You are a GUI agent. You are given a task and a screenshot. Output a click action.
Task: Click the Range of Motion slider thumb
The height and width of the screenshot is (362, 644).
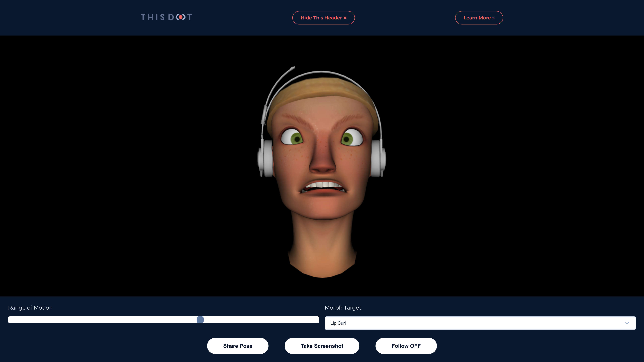coord(200,320)
